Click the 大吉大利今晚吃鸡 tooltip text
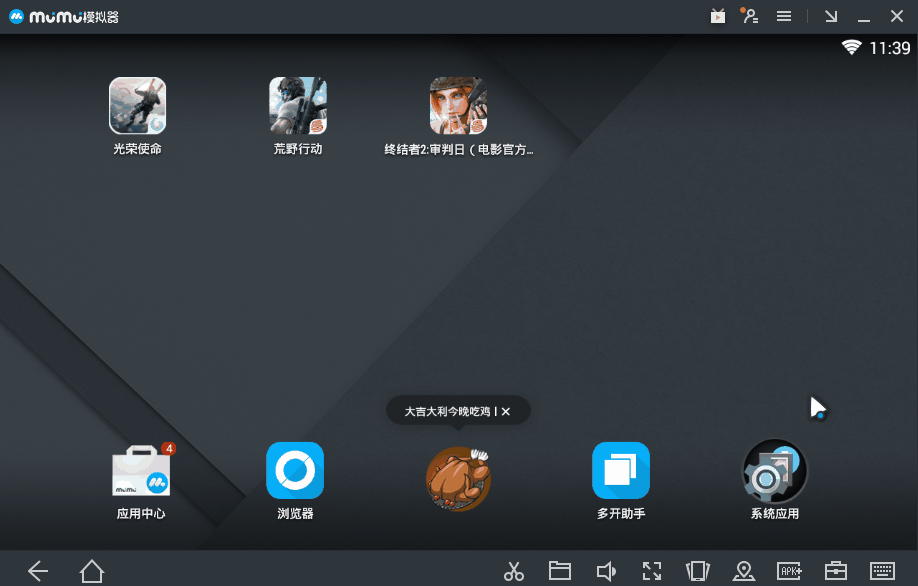The image size is (918, 586). point(447,412)
